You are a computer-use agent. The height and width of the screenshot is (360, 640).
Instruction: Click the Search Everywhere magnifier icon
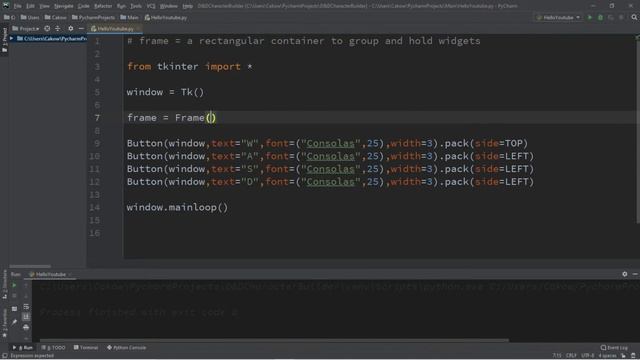click(x=634, y=18)
